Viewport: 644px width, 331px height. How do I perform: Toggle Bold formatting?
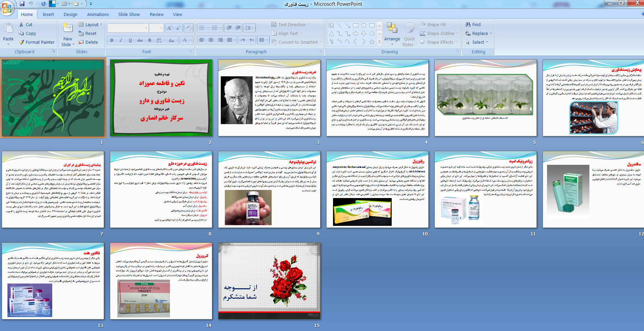coord(112,40)
